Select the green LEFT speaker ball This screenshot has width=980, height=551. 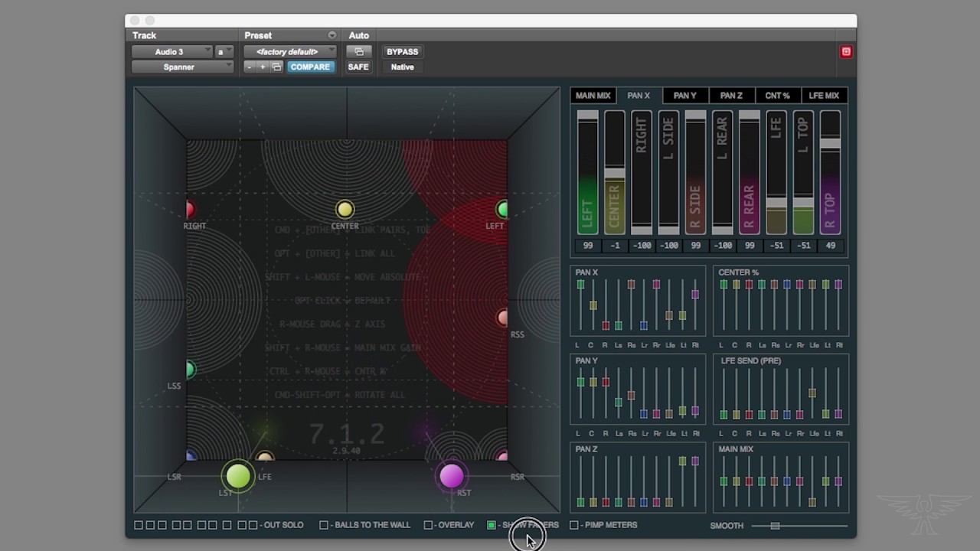(502, 210)
